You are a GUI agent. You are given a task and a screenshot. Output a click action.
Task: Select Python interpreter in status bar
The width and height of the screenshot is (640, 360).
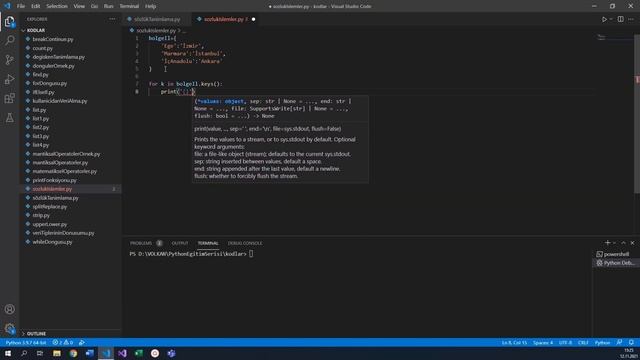tap(26, 342)
